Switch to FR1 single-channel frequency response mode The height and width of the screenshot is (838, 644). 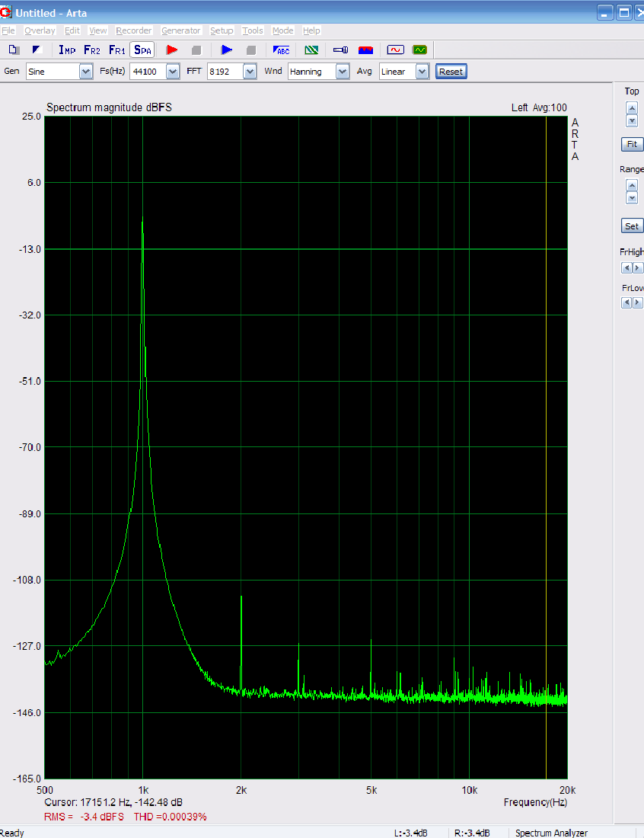tap(117, 50)
